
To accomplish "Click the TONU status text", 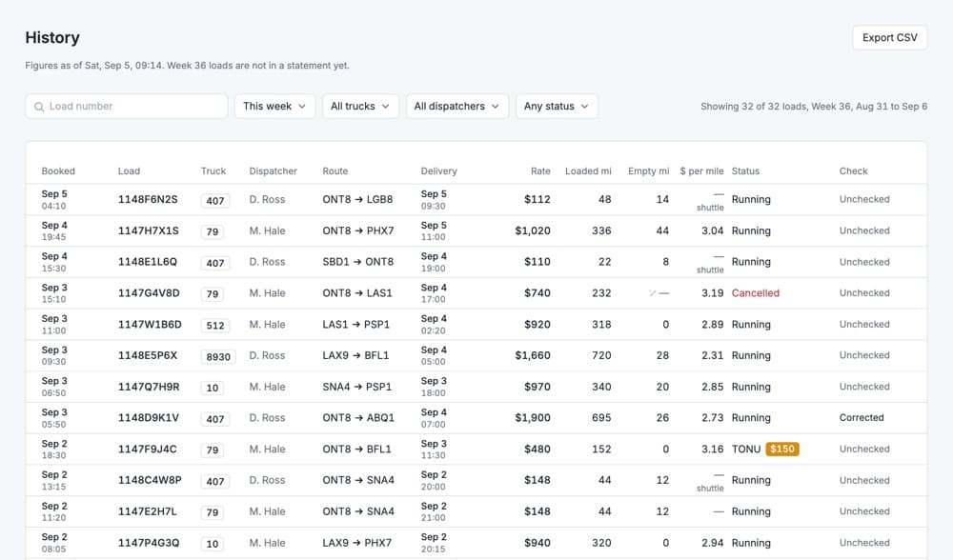I will coord(746,449).
